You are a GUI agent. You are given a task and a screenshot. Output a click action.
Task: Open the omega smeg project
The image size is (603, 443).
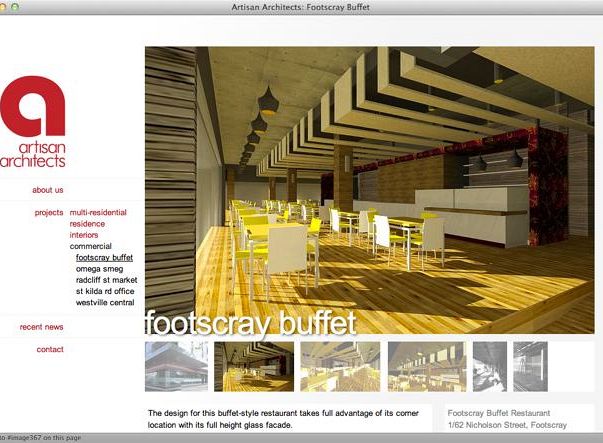[100, 269]
